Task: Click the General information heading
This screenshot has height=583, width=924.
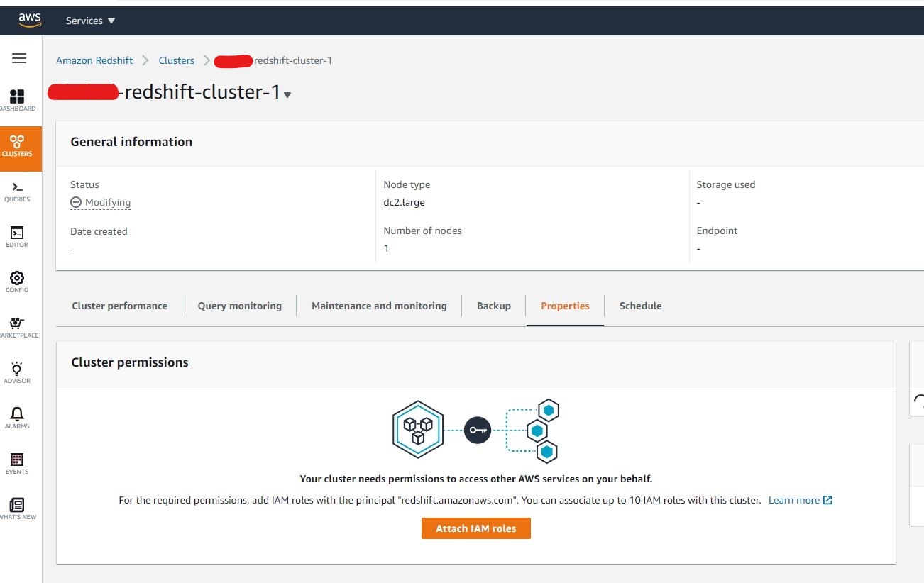Action: point(131,142)
